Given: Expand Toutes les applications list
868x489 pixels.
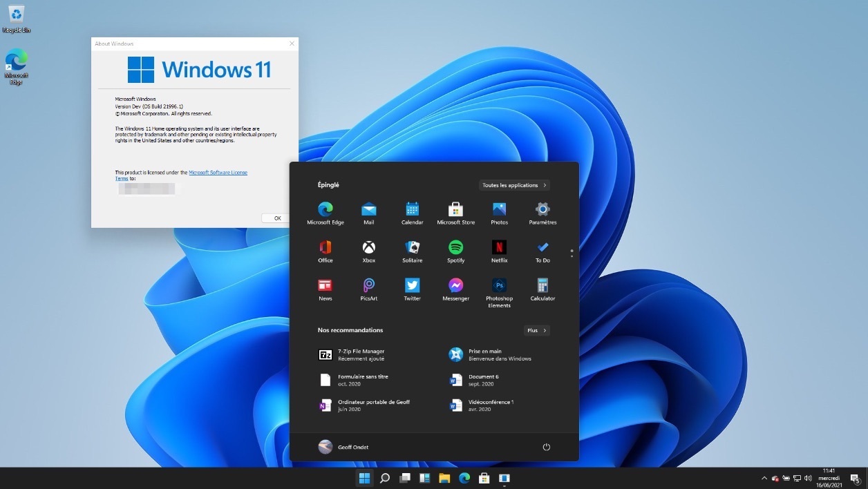Looking at the screenshot, I should 514,185.
